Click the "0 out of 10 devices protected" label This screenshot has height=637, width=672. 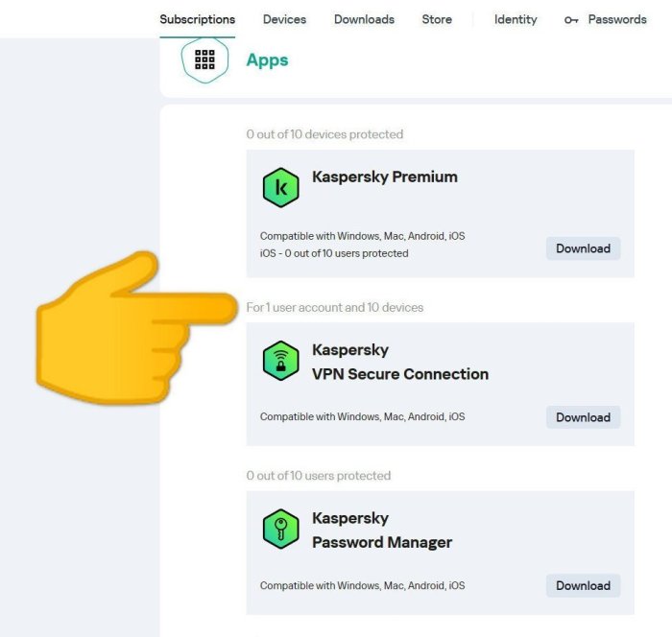324,134
